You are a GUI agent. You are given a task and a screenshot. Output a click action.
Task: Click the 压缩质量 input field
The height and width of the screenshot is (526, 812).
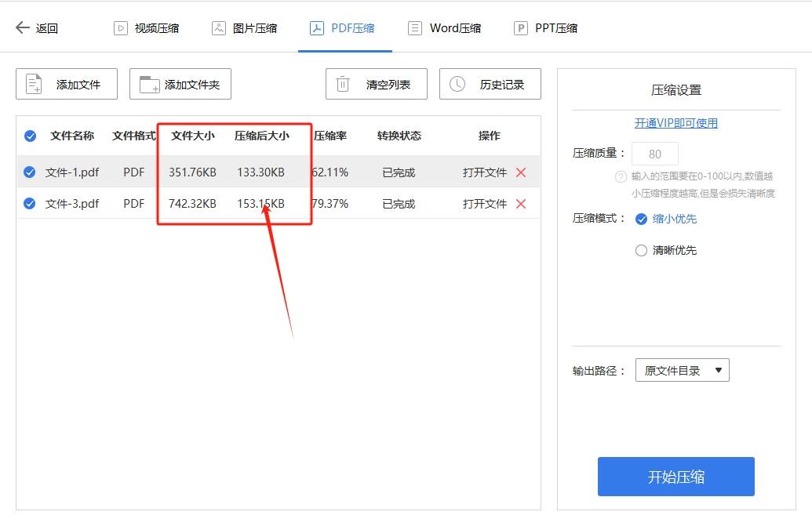pyautogui.click(x=654, y=154)
